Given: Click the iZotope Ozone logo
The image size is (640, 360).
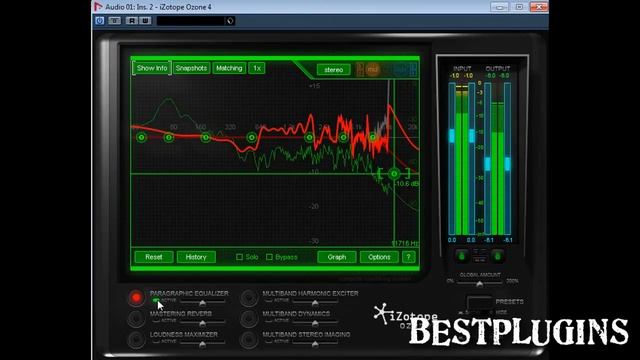Looking at the screenshot, I should coord(404,316).
